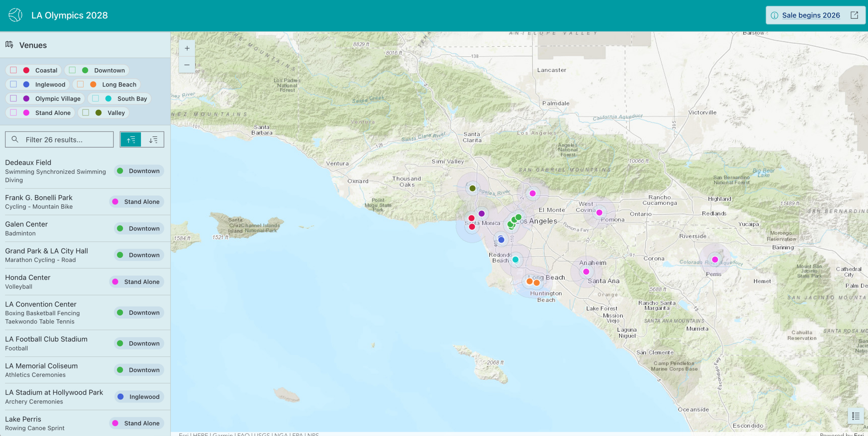Click the info icon next to Sale begins

[x=774, y=15]
